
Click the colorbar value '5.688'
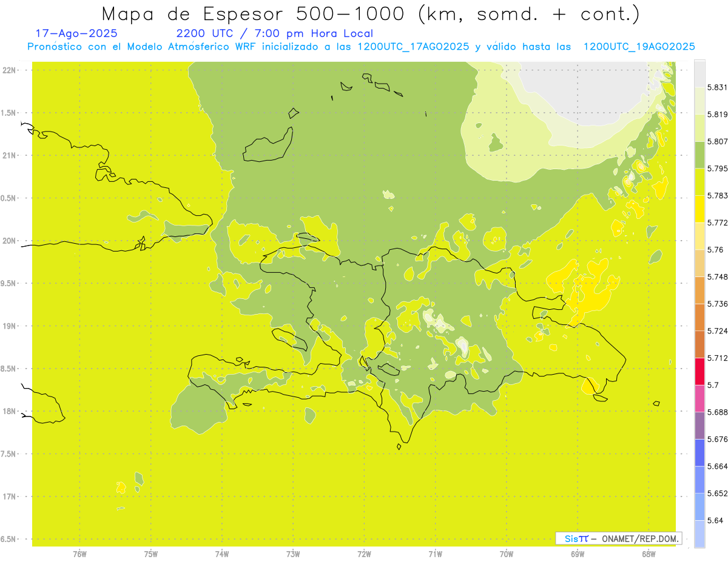(x=717, y=412)
